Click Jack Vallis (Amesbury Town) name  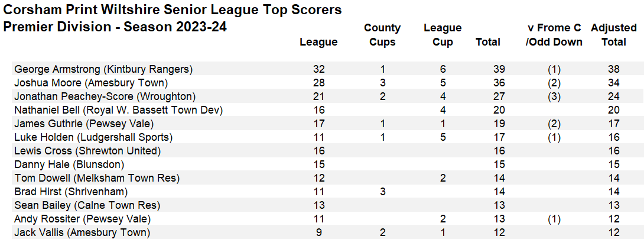click(82, 232)
